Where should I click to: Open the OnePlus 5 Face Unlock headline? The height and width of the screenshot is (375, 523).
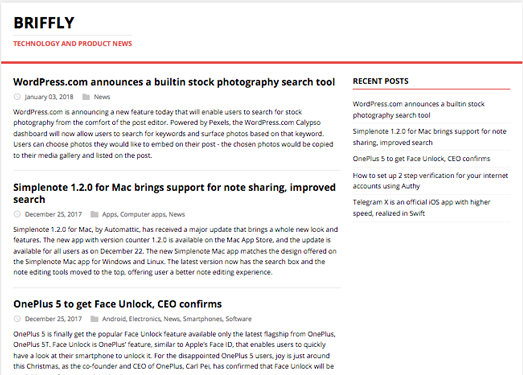(x=117, y=304)
